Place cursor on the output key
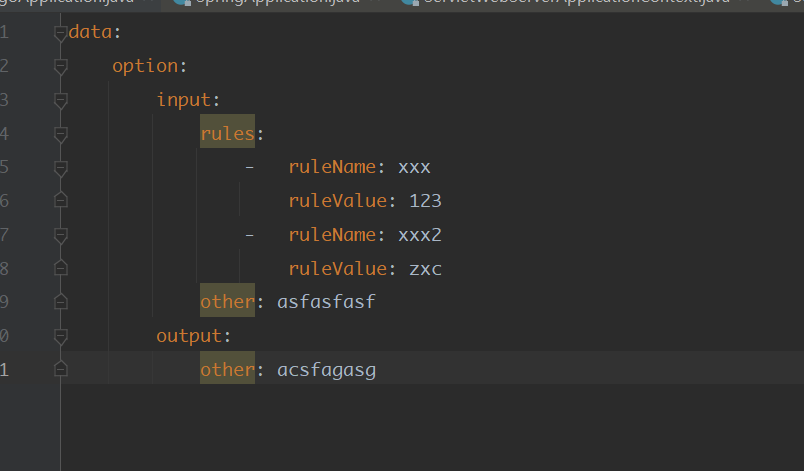This screenshot has height=471, width=804. pyautogui.click(x=189, y=336)
